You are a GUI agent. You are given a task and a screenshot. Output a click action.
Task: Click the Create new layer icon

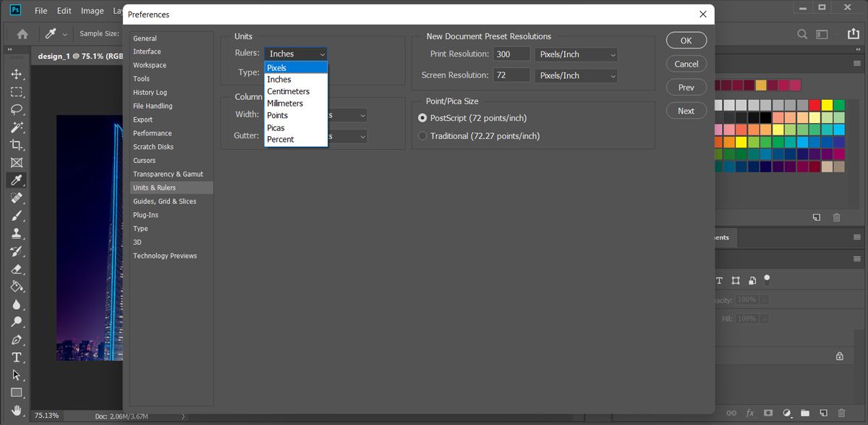coord(822,413)
